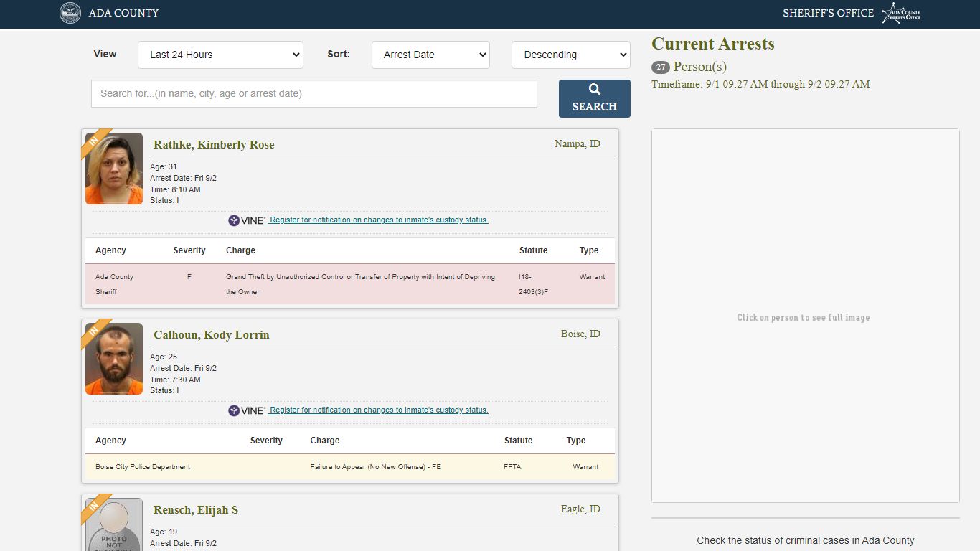The height and width of the screenshot is (551, 980).
Task: Click the Age: 19 text
Action: pyautogui.click(x=164, y=532)
